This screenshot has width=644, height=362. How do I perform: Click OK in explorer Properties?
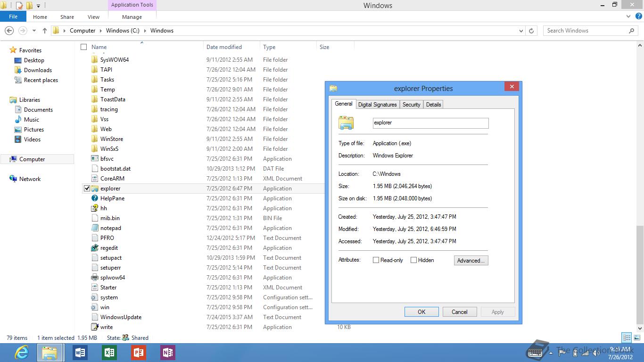point(421,312)
